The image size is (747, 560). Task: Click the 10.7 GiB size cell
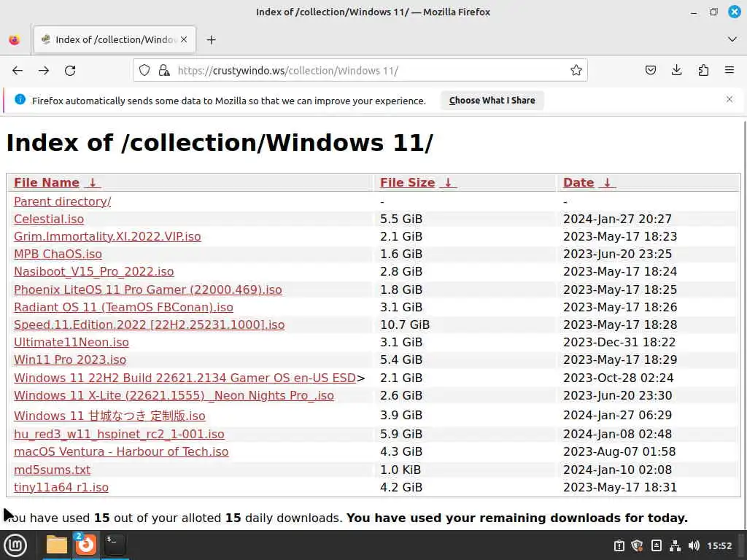[x=404, y=324]
